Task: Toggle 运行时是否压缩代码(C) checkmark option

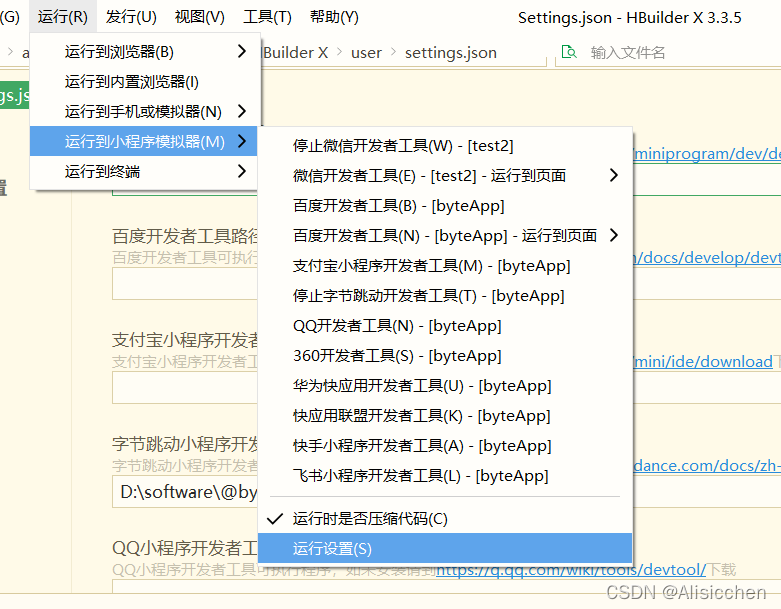Action: click(445, 518)
